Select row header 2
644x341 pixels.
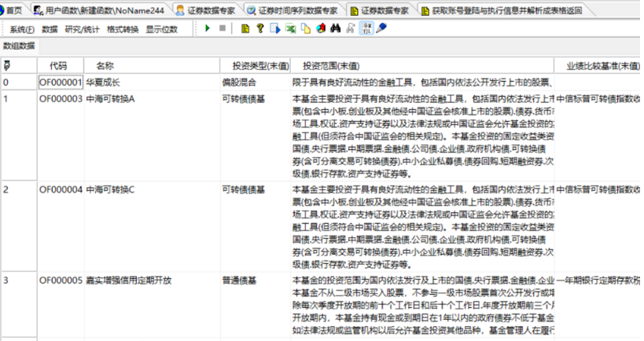coord(19,226)
